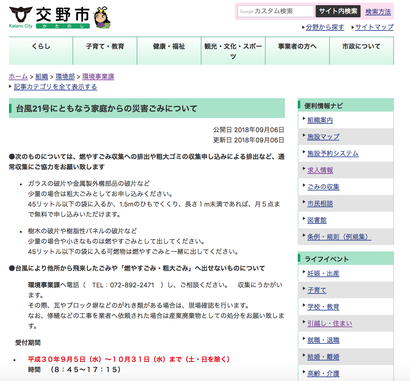Click the ガラスの破片や金属製外構部品 bullet line
Viewport: 410px width, 381px height.
coord(89,183)
